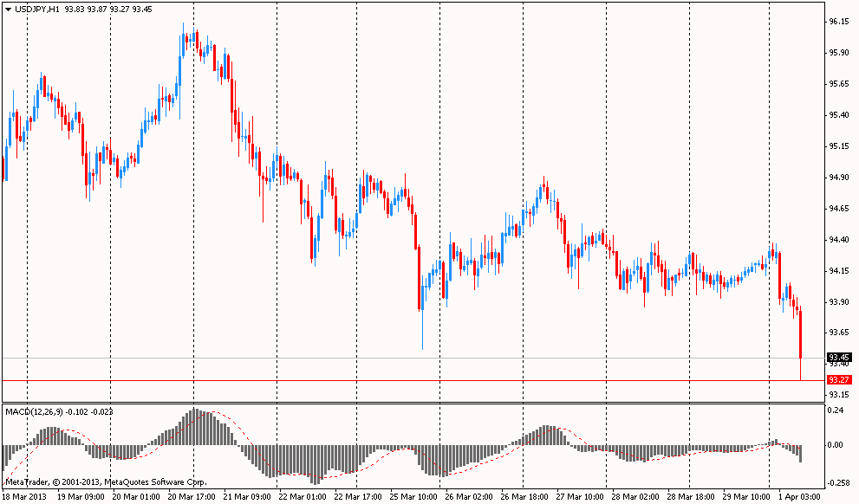This screenshot has height=504, width=859.
Task: Click the 18 Mar 2013 date label
Action: 24,497
